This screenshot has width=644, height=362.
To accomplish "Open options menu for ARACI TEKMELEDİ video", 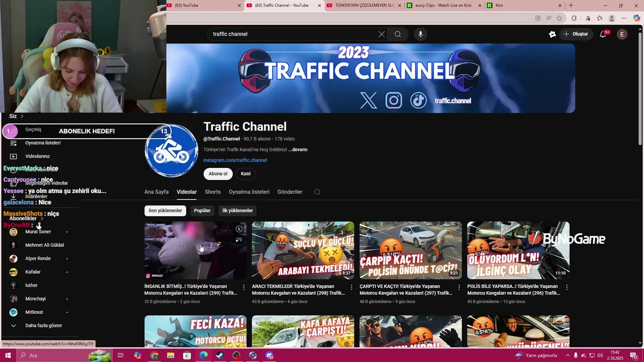I will 351,287.
